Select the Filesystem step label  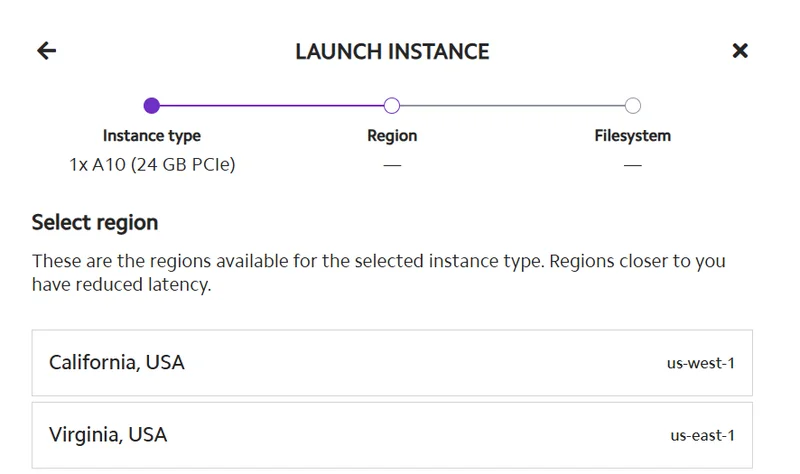tap(632, 135)
